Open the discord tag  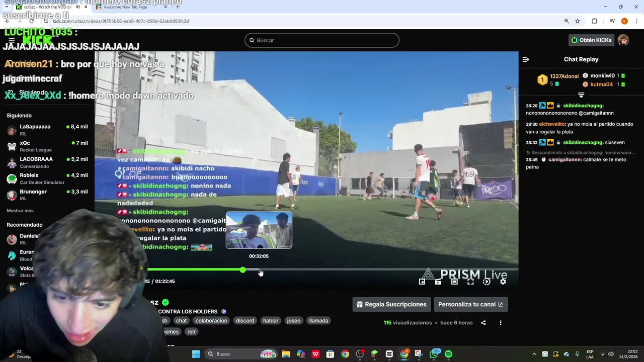(245, 321)
